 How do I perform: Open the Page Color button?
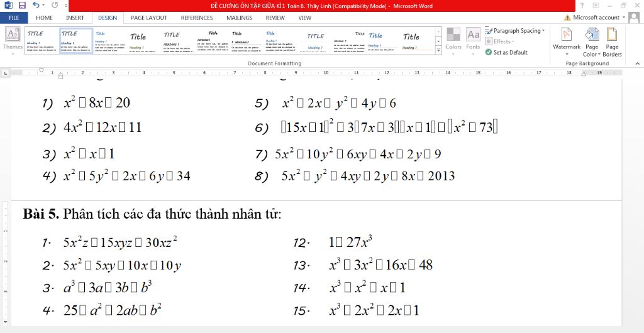(592, 42)
